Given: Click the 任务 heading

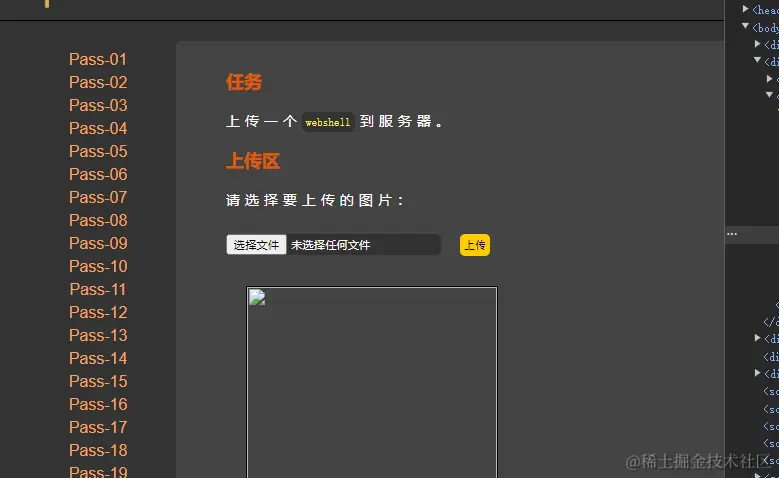Looking at the screenshot, I should pyautogui.click(x=244, y=82).
